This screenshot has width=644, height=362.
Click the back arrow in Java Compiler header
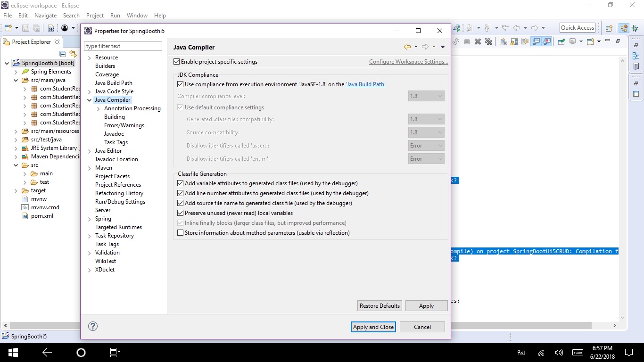point(407,47)
